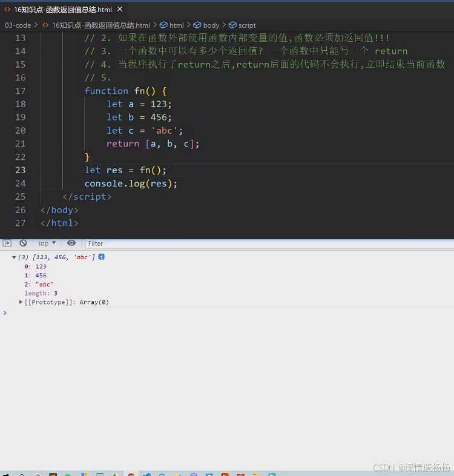Open the script breadcrumb symbol
This screenshot has height=476, width=454.
pos(247,25)
